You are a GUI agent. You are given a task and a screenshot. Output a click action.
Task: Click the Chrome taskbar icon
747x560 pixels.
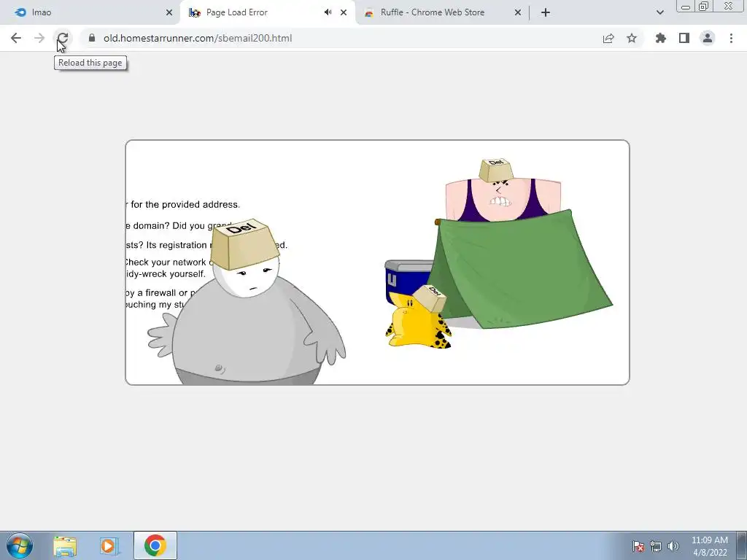pos(155,545)
